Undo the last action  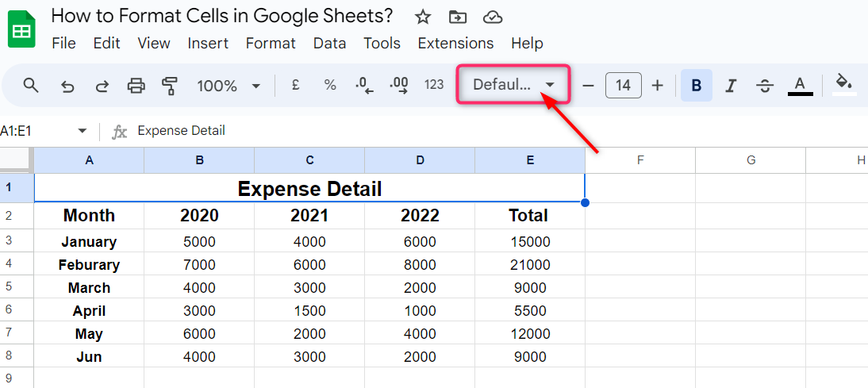(67, 86)
